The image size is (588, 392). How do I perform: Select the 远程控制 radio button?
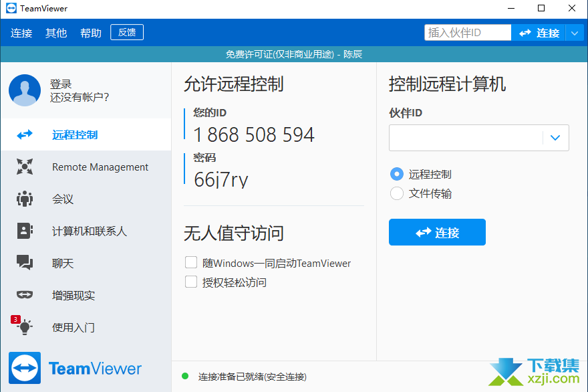click(397, 174)
